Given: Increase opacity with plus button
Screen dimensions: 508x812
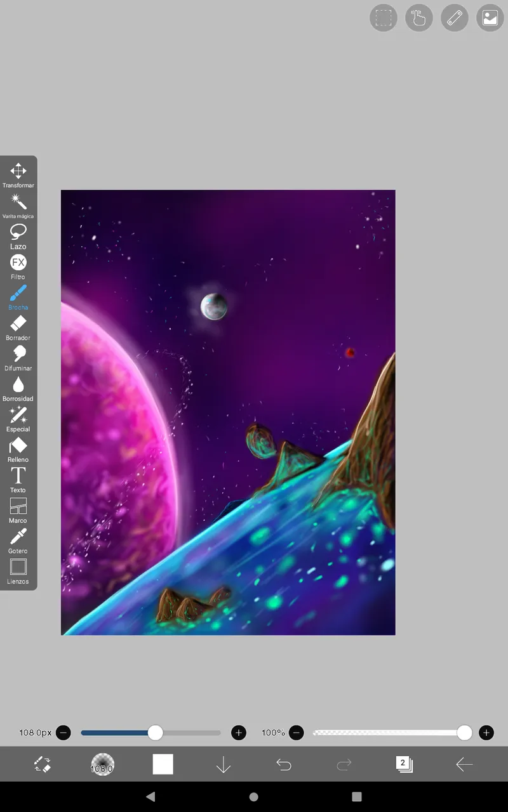Looking at the screenshot, I should (x=486, y=733).
